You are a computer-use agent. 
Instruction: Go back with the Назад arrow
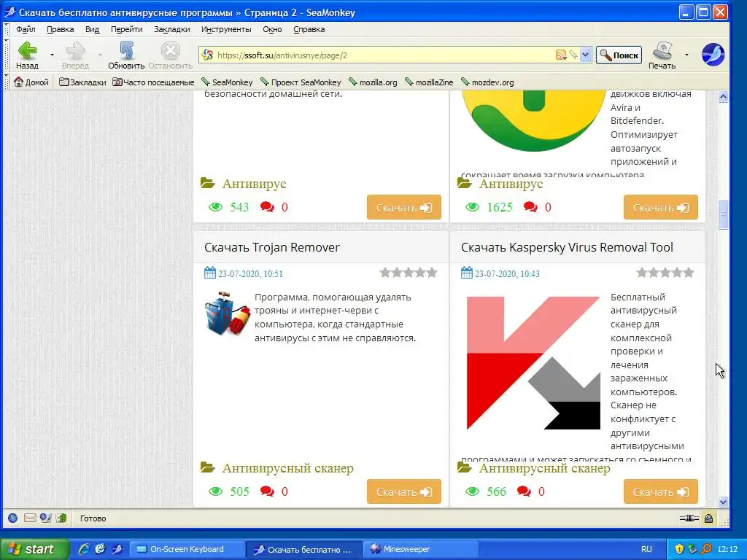pyautogui.click(x=27, y=55)
